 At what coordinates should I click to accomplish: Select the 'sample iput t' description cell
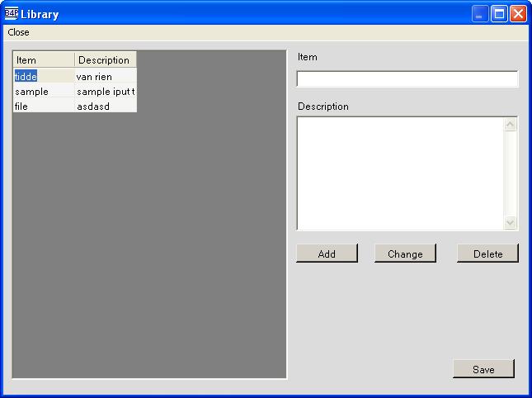[106, 92]
